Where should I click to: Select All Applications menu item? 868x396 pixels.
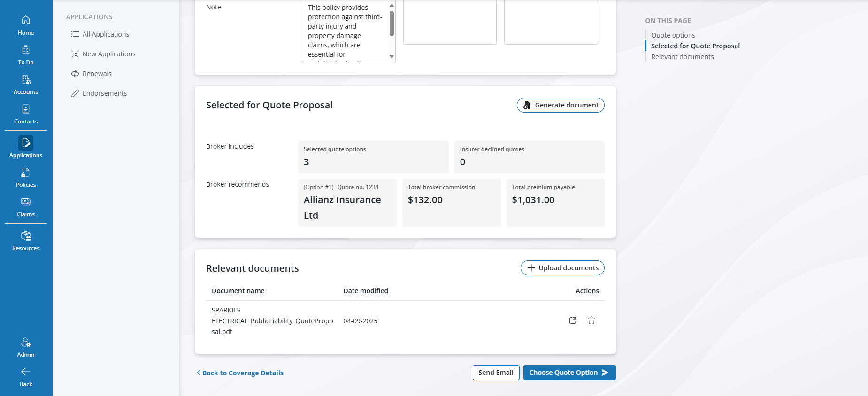(x=106, y=34)
